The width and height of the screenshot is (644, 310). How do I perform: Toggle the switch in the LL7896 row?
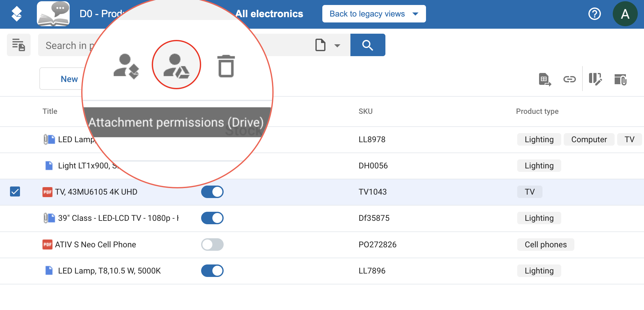tap(212, 271)
